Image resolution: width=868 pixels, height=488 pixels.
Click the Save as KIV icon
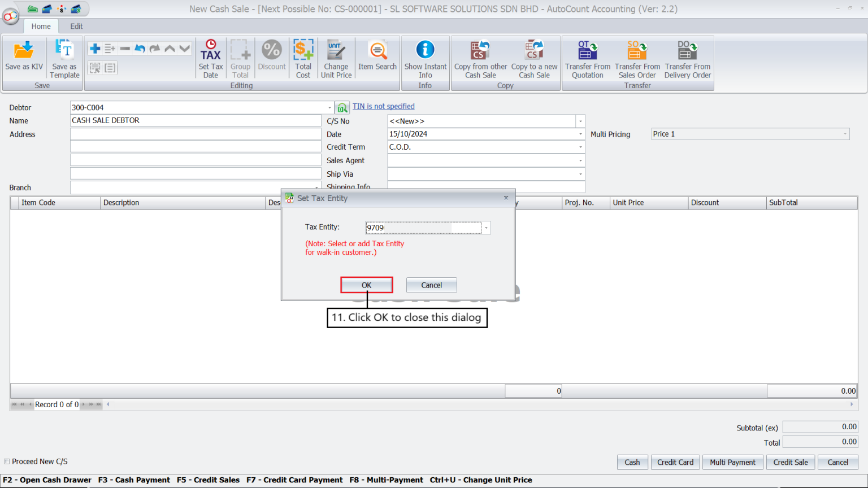24,56
